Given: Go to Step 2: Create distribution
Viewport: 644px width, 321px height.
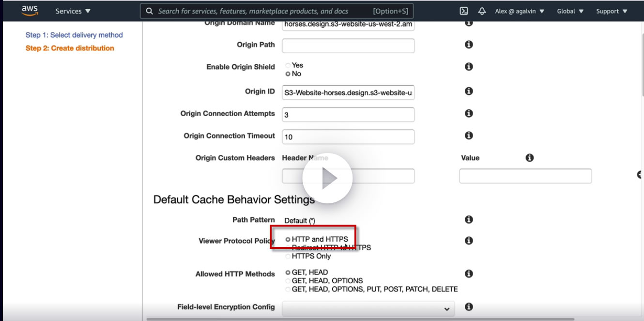Looking at the screenshot, I should coord(70,48).
